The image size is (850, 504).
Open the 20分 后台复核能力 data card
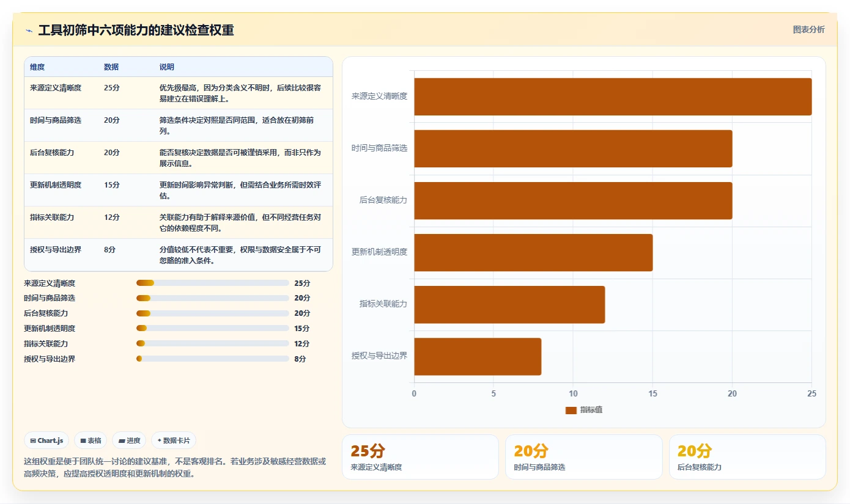747,457
